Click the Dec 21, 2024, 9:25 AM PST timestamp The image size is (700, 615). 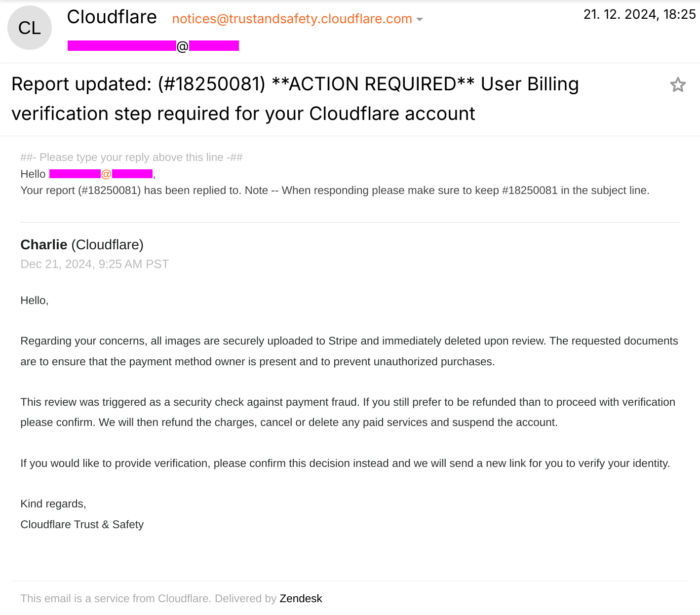(x=95, y=264)
